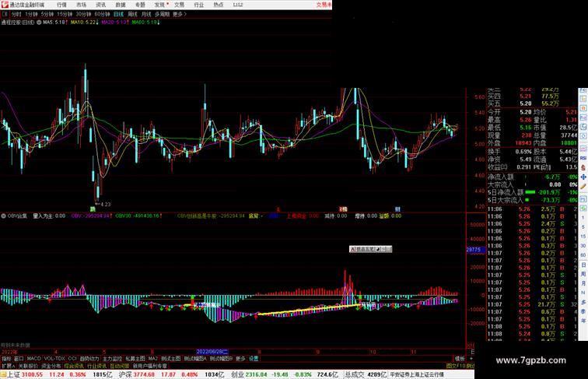Open the 行业资讯 tab
Viewport: 588px width, 379px height.
coord(96,366)
